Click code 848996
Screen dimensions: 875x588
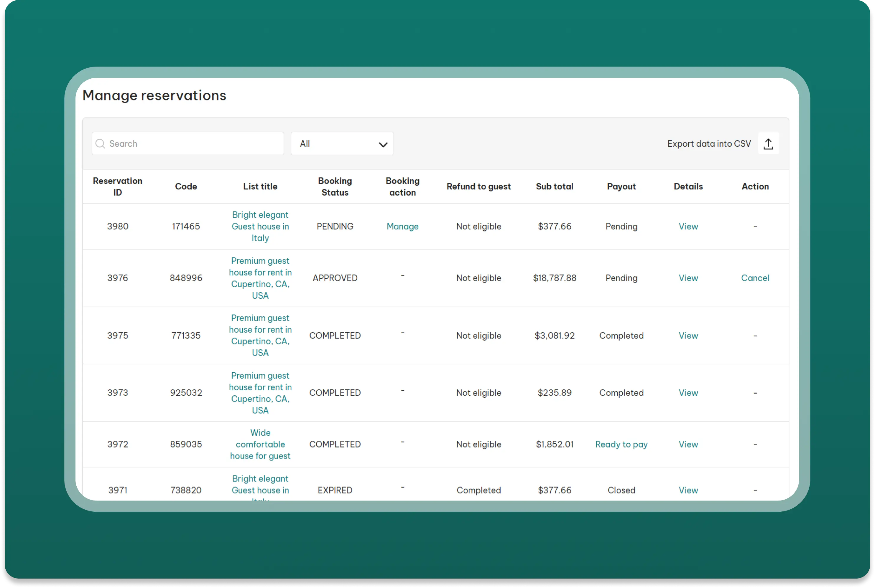[186, 278]
